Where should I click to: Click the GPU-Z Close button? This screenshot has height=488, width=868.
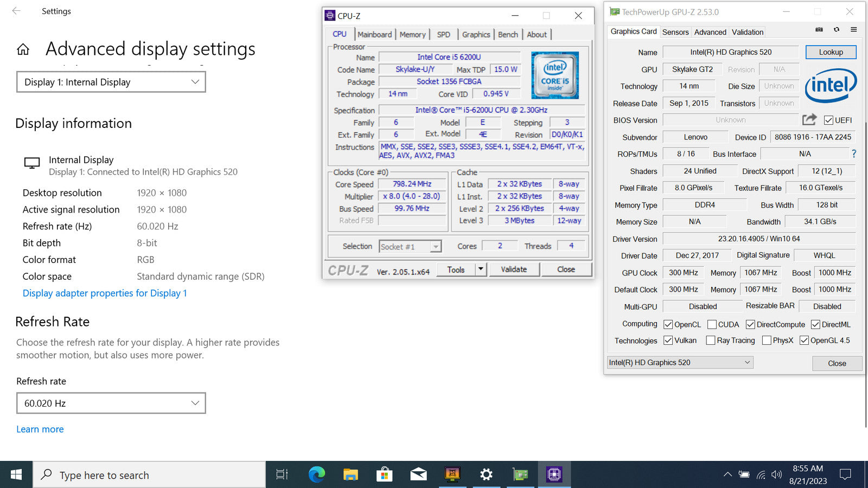tap(837, 363)
